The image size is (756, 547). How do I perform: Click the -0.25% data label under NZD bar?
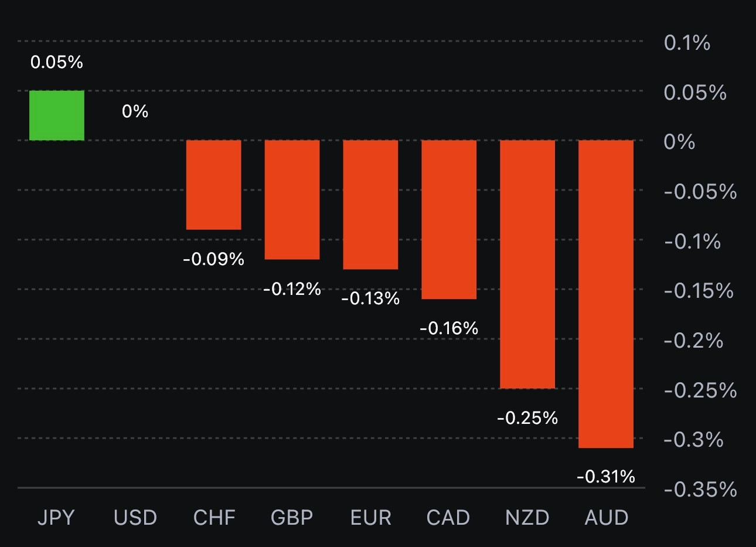(527, 418)
